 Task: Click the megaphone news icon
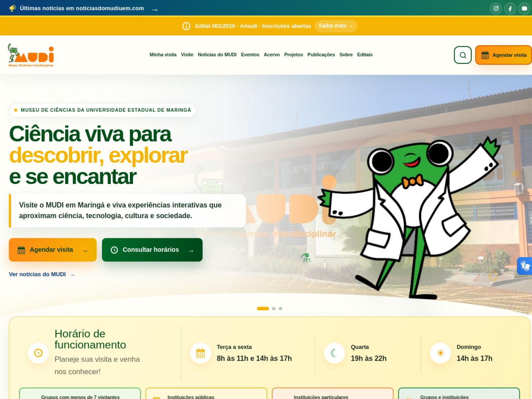click(x=13, y=8)
